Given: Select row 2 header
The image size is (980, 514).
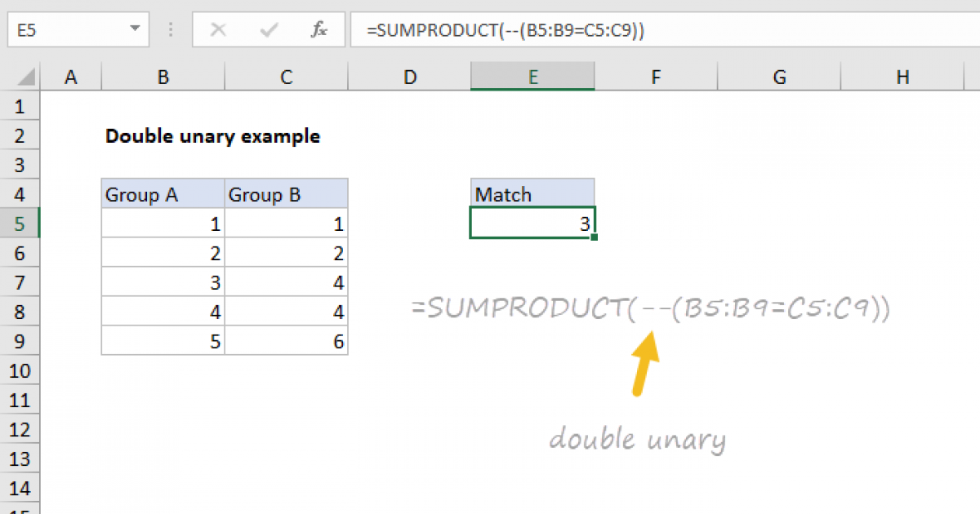Looking at the screenshot, I should point(20,135).
